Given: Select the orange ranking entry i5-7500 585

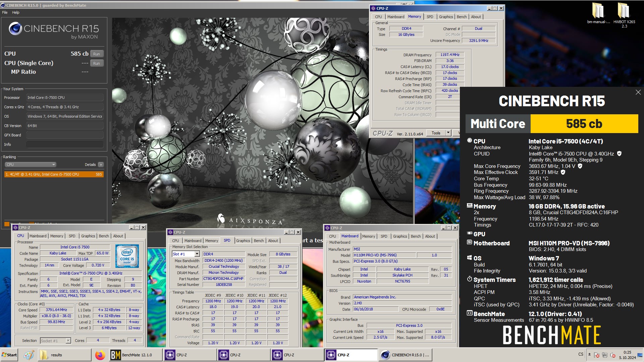Looking at the screenshot, I should point(54,174).
